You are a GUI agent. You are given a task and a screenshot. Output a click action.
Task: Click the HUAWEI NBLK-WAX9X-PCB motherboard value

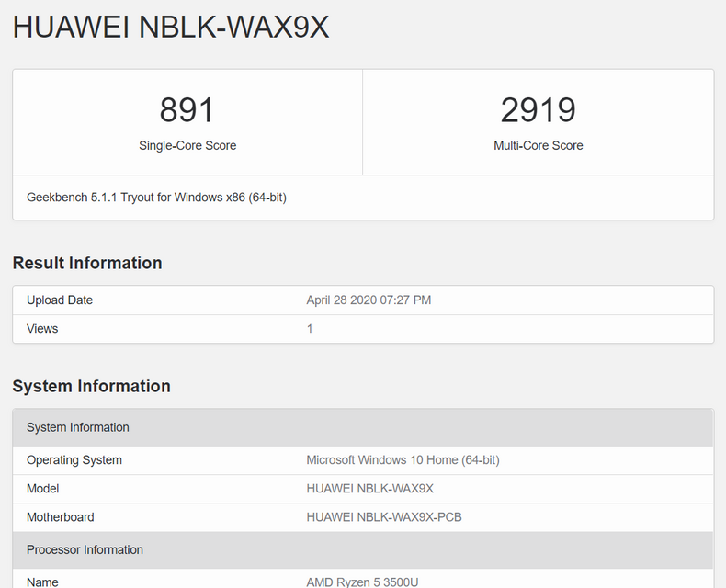click(x=384, y=517)
